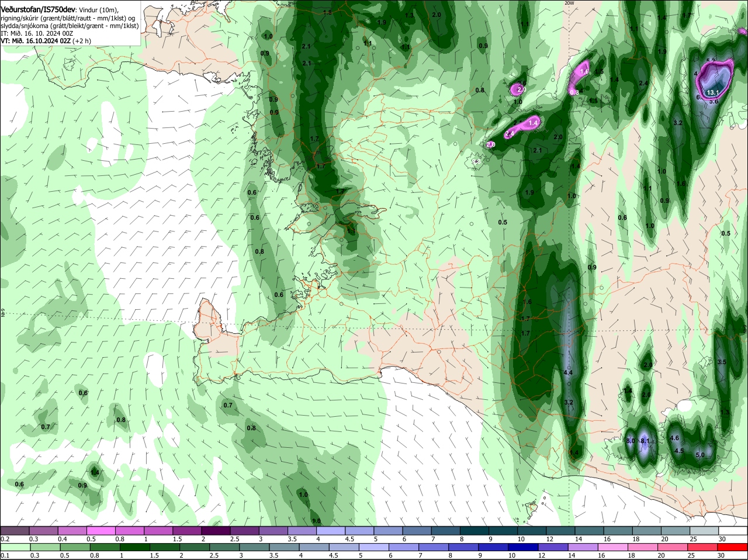Click the 'VT: Mið. 16.10.2024 02Z (+2 h)' line
The height and width of the screenshot is (560, 748).
click(46, 41)
